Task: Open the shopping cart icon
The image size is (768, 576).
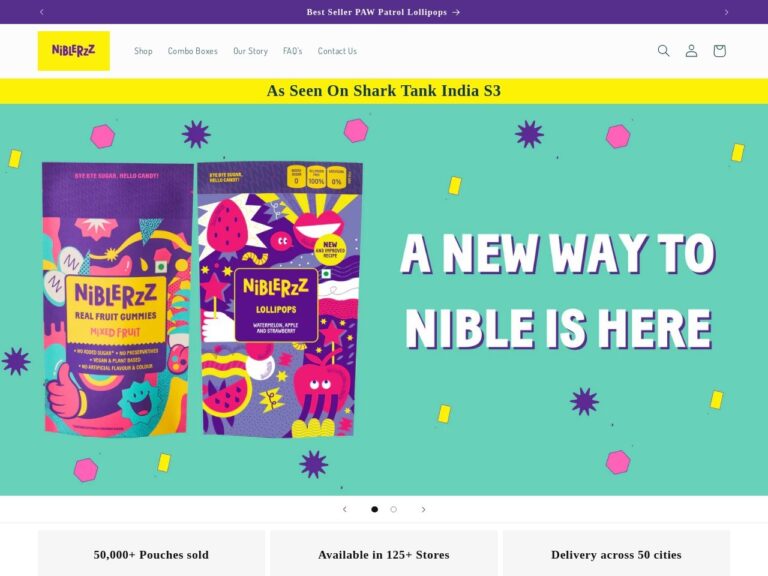Action: tap(719, 50)
